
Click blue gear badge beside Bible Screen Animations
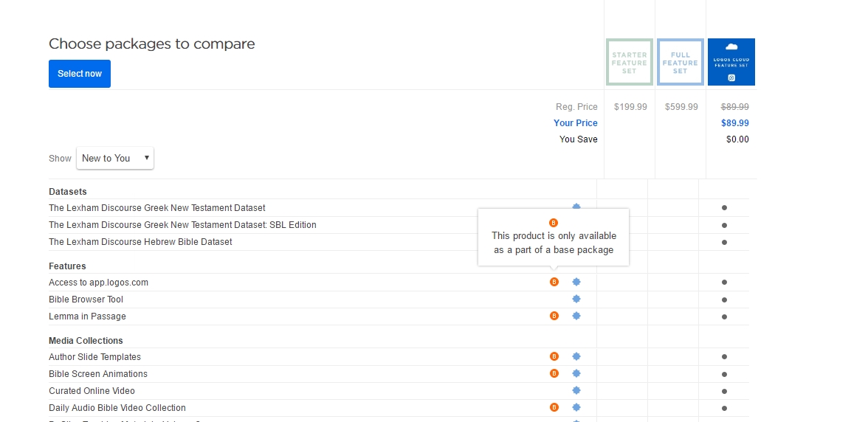(576, 373)
